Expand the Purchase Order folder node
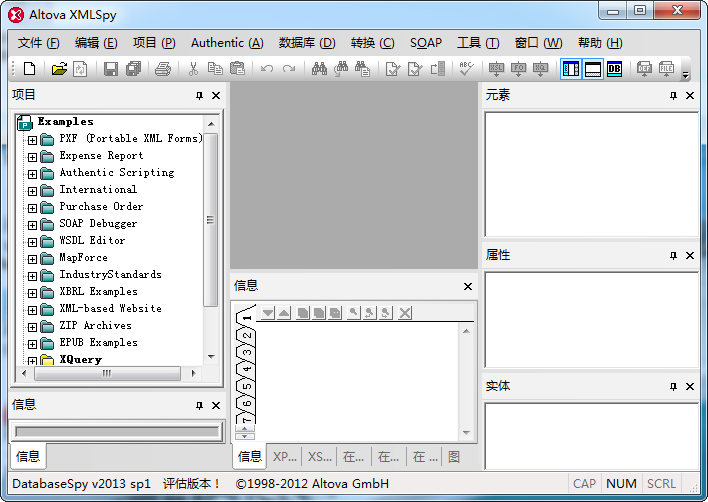The image size is (708, 502). click(x=32, y=208)
